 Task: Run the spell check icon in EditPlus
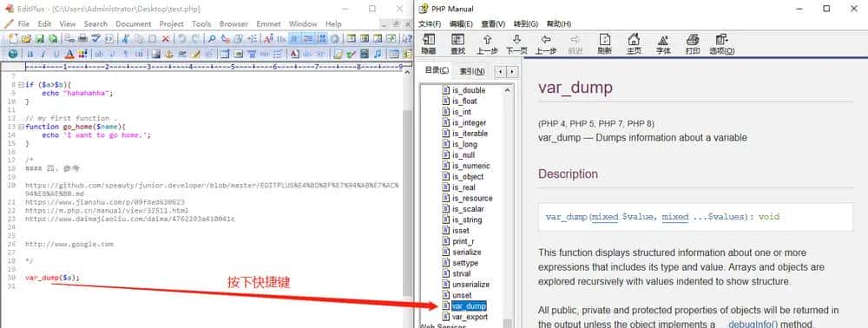pos(95,38)
